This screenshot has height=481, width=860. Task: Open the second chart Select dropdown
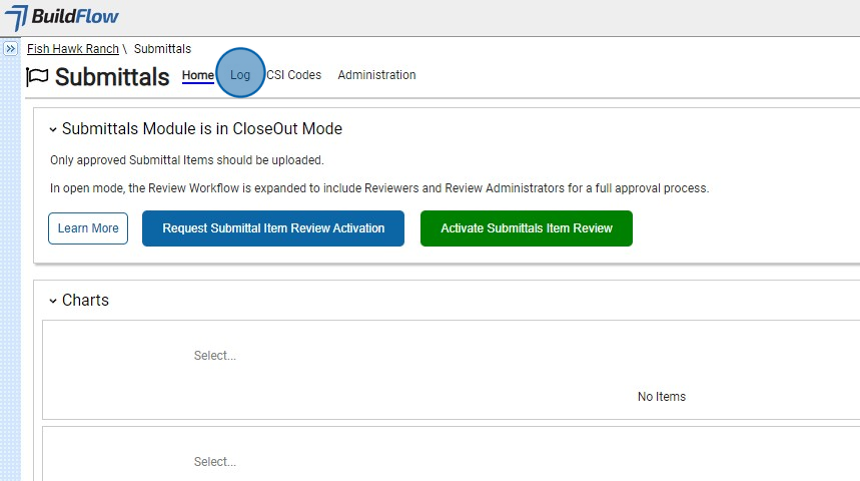click(x=215, y=462)
